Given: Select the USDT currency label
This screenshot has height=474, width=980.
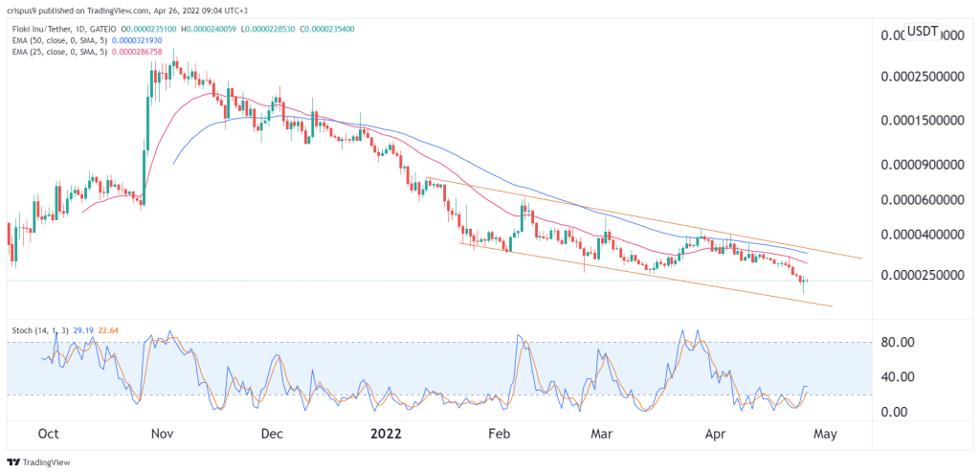Looking at the screenshot, I should 924,31.
